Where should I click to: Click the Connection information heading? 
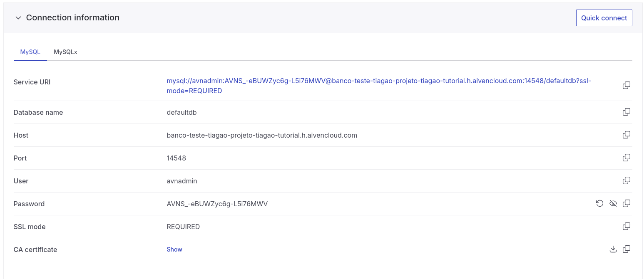73,18
